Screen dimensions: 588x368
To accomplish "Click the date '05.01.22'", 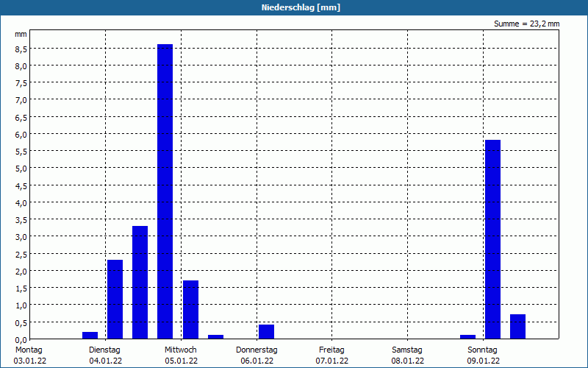I will point(181,361).
